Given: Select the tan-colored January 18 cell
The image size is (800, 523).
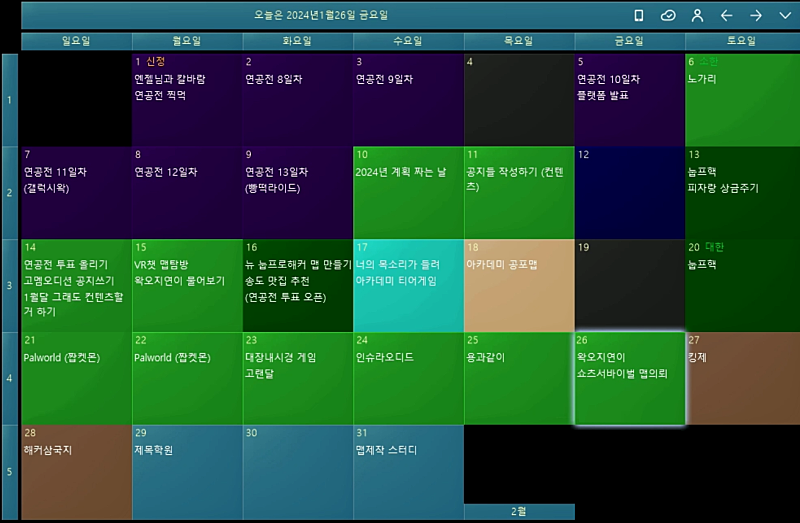Looking at the screenshot, I should [518, 285].
